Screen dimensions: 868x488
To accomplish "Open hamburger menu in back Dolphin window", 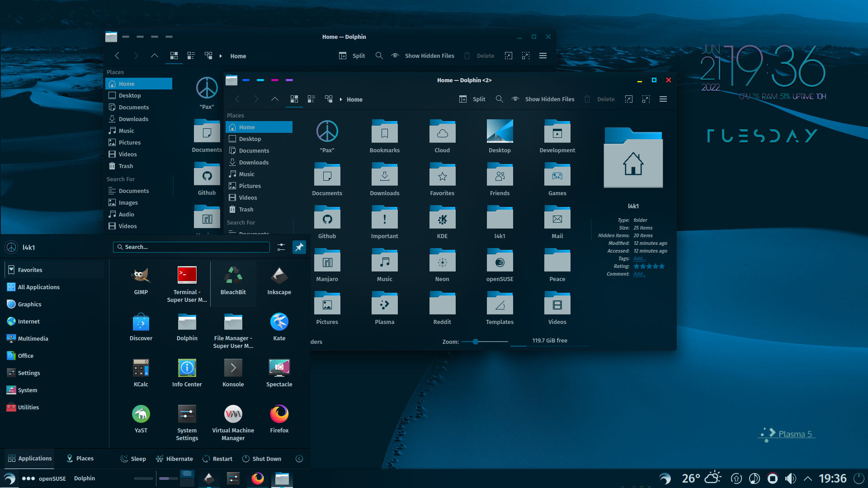I will (x=543, y=56).
